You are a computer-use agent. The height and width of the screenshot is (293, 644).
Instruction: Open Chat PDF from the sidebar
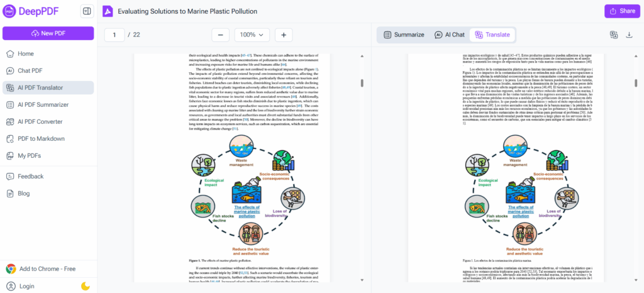point(30,71)
